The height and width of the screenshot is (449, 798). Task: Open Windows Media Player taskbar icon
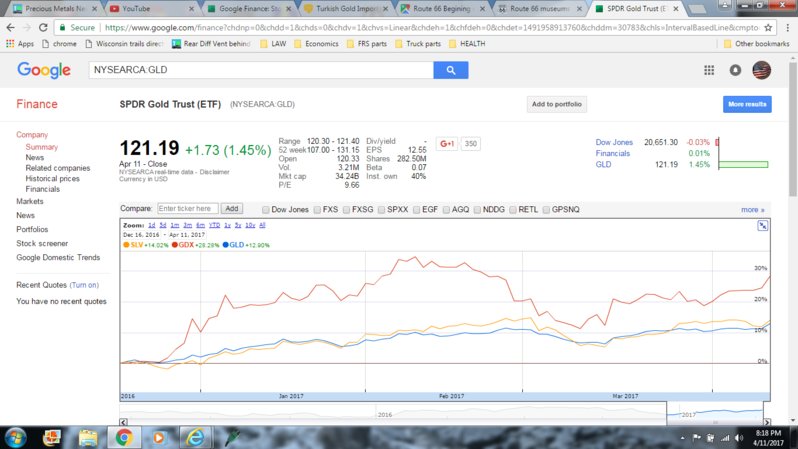pyautogui.click(x=159, y=437)
